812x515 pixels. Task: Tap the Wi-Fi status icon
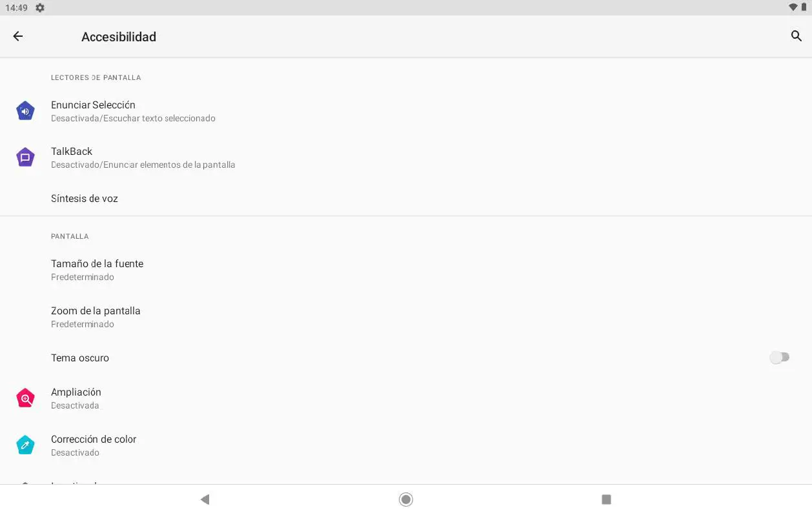793,8
